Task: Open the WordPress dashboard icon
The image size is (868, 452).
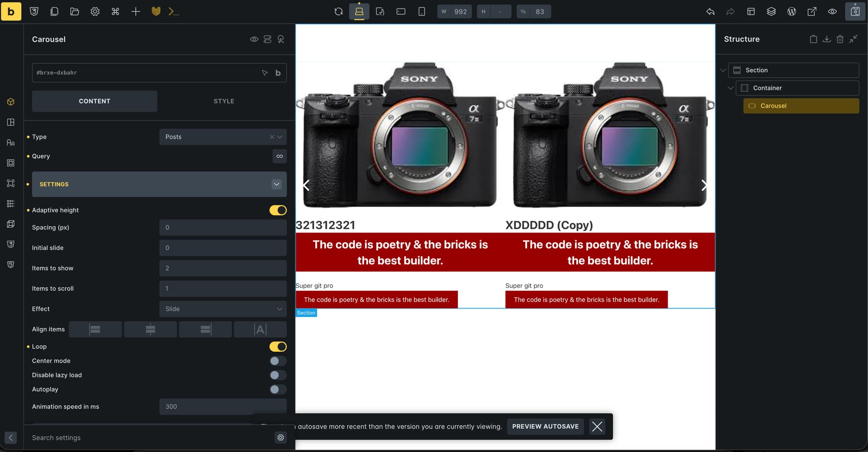Action: [x=792, y=12]
